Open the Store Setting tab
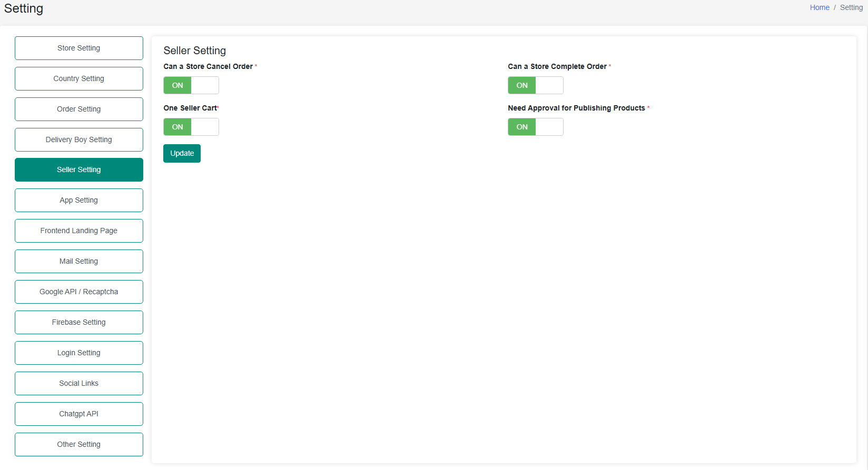This screenshot has height=470, width=868. click(79, 48)
